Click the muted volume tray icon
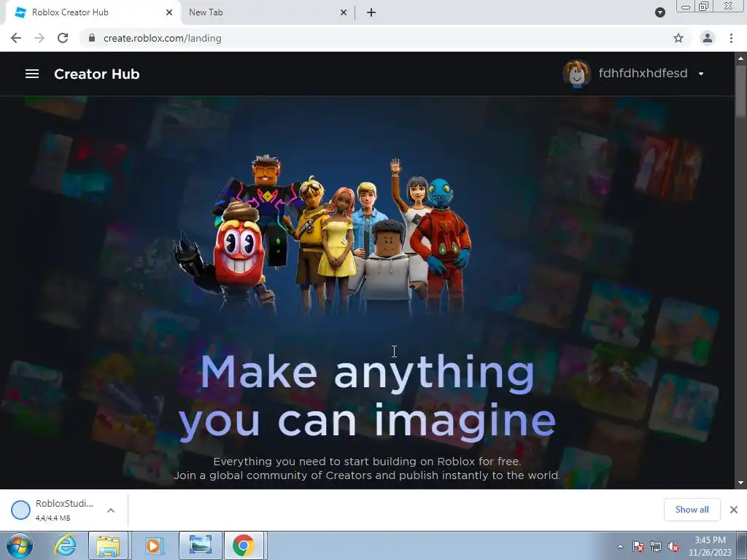The height and width of the screenshot is (560, 747). point(673,546)
